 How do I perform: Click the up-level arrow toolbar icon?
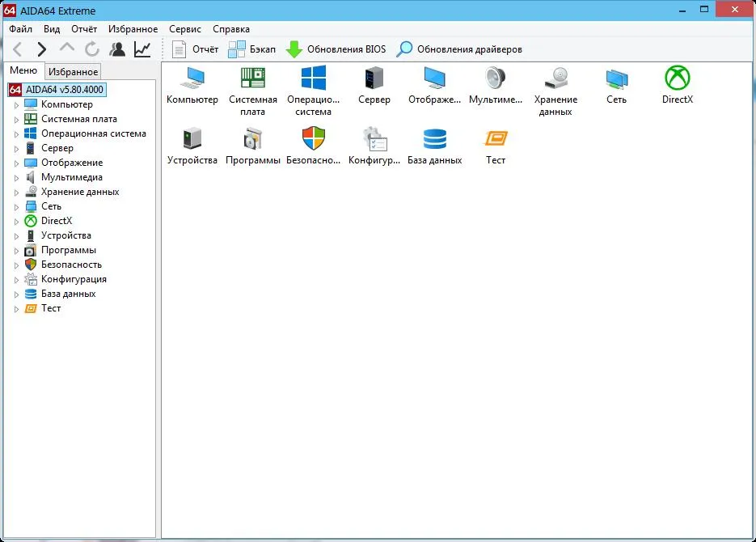pyautogui.click(x=67, y=48)
